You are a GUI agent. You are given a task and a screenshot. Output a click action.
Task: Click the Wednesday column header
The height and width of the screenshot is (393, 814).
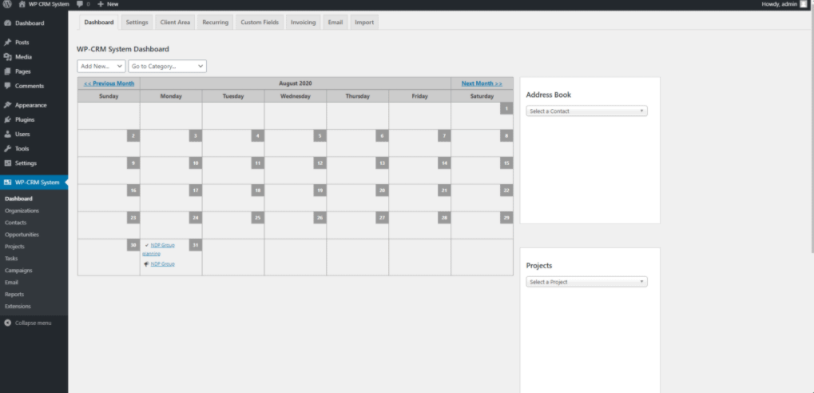click(295, 96)
